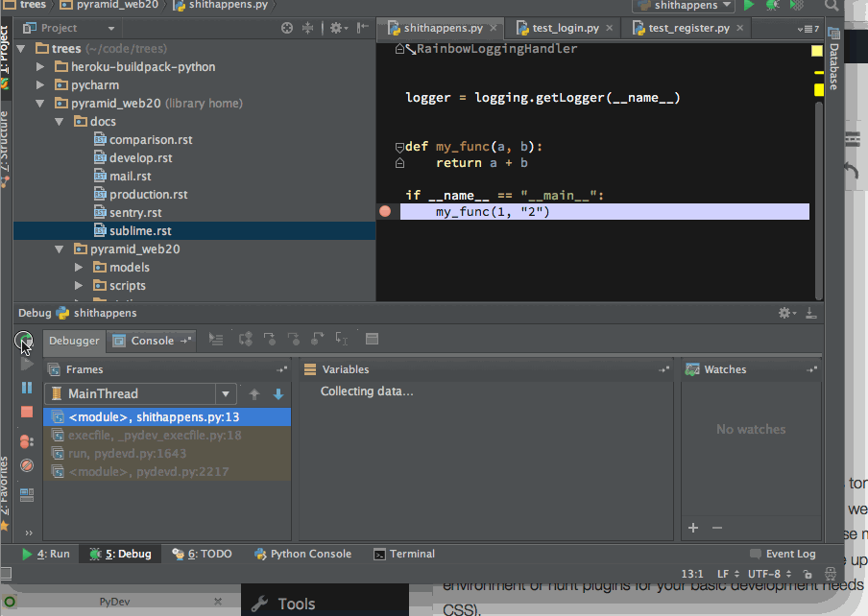Select frame <module>, shithappens.py:13

click(x=167, y=417)
